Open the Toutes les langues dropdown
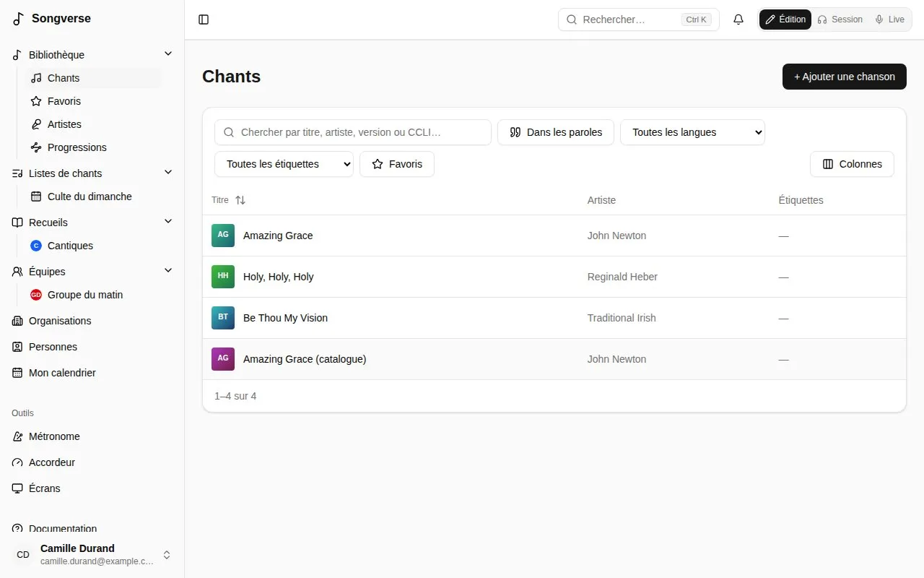This screenshot has width=924, height=578. (x=692, y=132)
